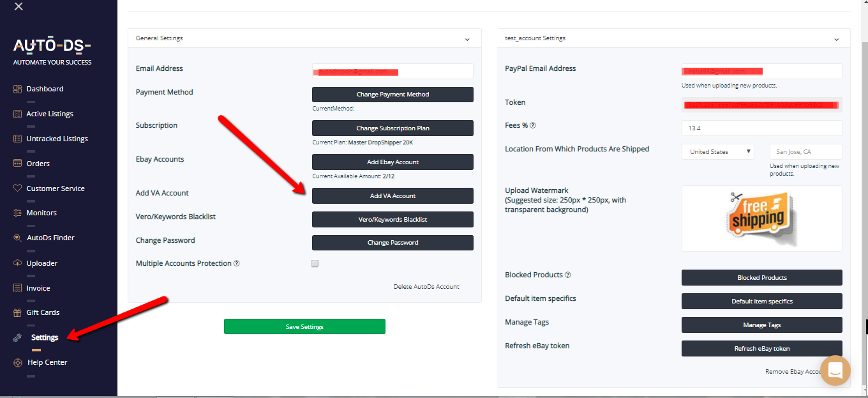Open Untracked Listings page
Image resolution: width=868 pixels, height=398 pixels.
(57, 139)
